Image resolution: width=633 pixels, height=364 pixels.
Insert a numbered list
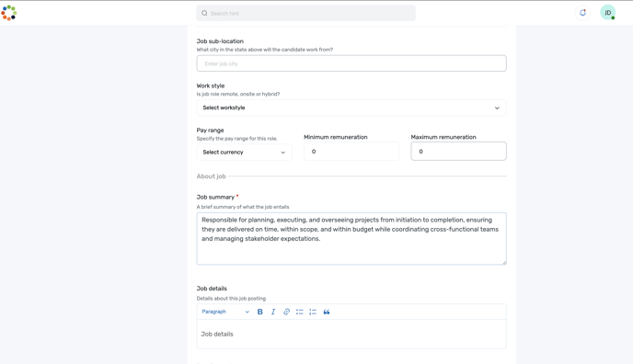click(313, 312)
